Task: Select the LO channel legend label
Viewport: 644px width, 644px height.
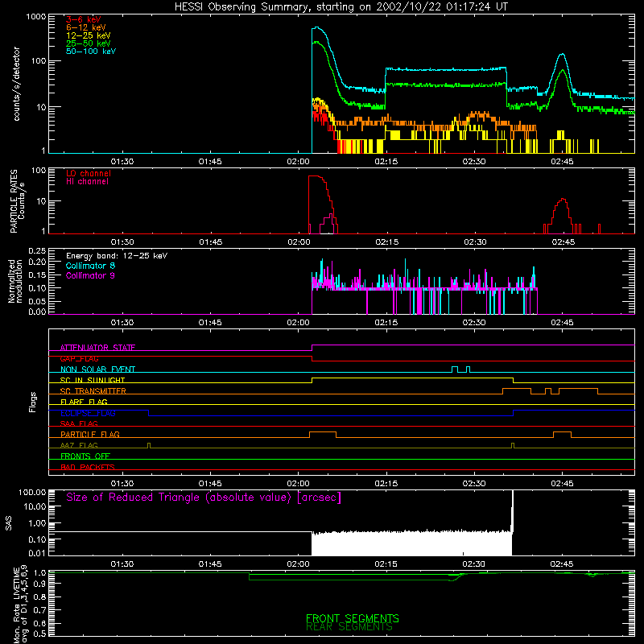Action: pyautogui.click(x=89, y=173)
